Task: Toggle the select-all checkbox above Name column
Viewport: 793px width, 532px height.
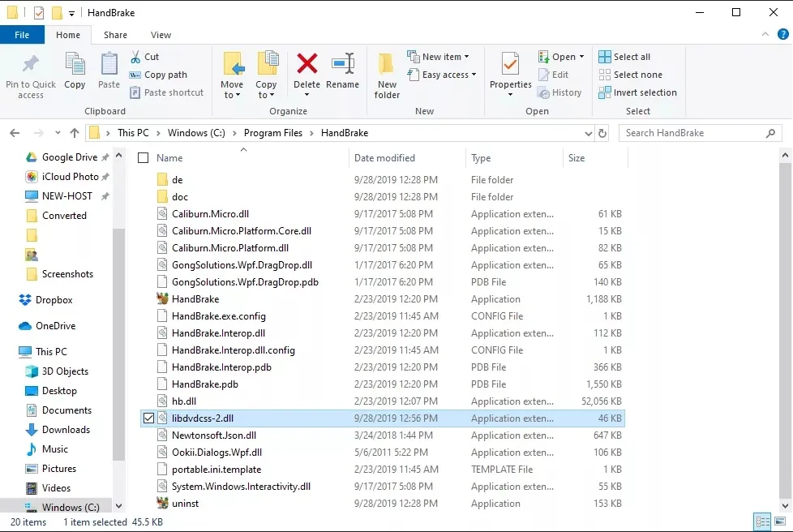Action: point(143,157)
